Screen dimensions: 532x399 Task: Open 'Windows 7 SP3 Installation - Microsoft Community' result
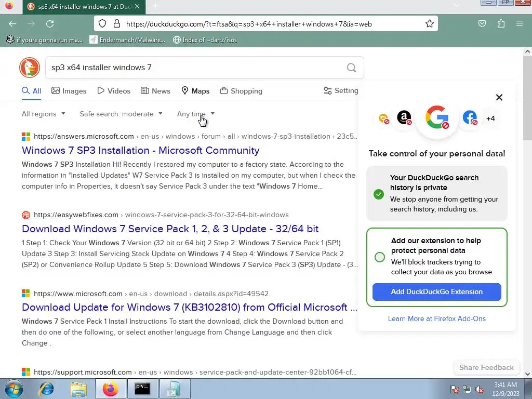click(140, 150)
